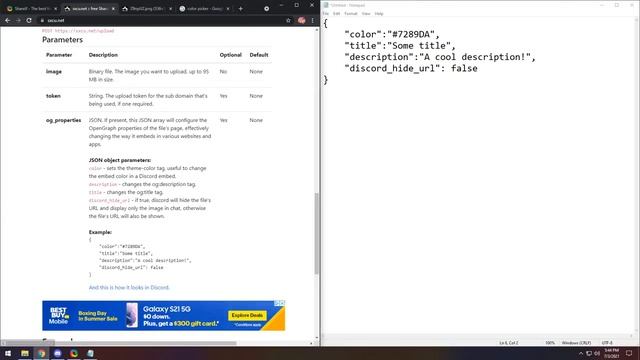Click the site lock icon in address bar
The height and width of the screenshot is (360, 640).
coord(42,20)
